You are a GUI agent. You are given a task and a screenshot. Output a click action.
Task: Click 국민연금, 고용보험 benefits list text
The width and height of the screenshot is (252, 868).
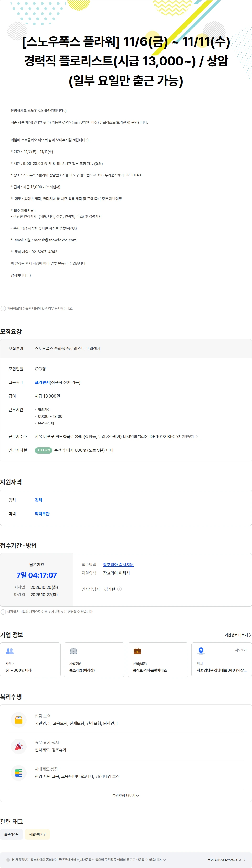[x=76, y=723]
